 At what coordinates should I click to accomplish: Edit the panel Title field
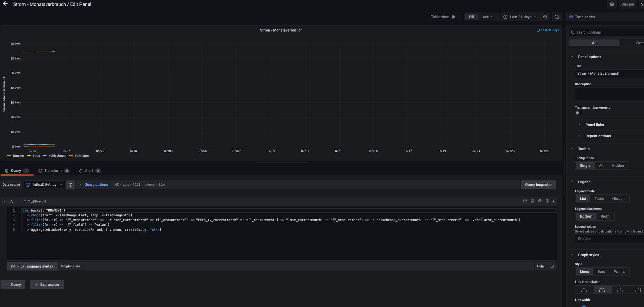[609, 73]
